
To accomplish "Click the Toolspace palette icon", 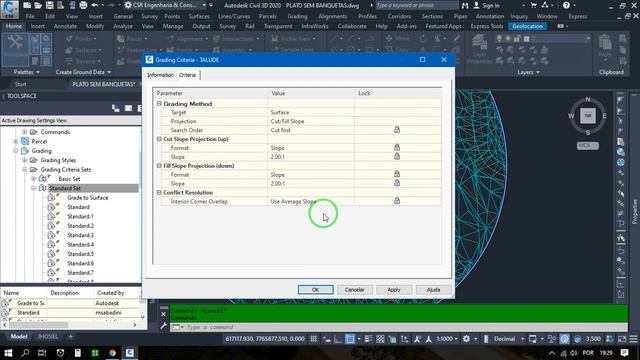I will pyautogui.click(x=16, y=49).
